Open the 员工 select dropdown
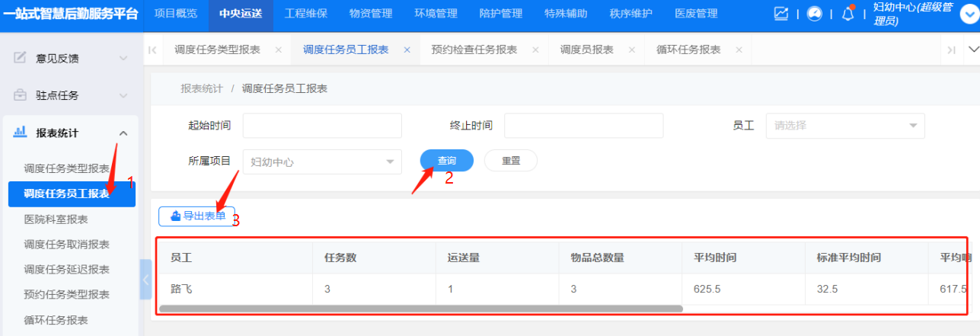This screenshot has height=336, width=980. coord(845,126)
